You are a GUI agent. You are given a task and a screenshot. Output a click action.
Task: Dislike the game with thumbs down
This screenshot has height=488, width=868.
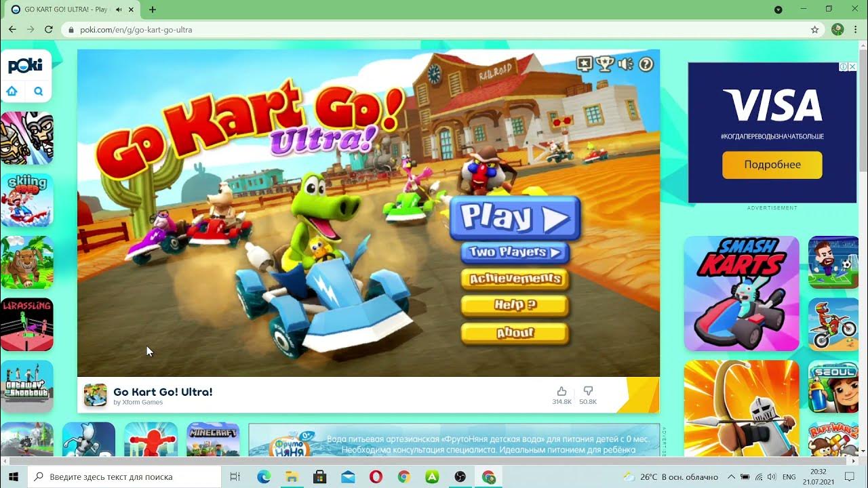pos(588,391)
